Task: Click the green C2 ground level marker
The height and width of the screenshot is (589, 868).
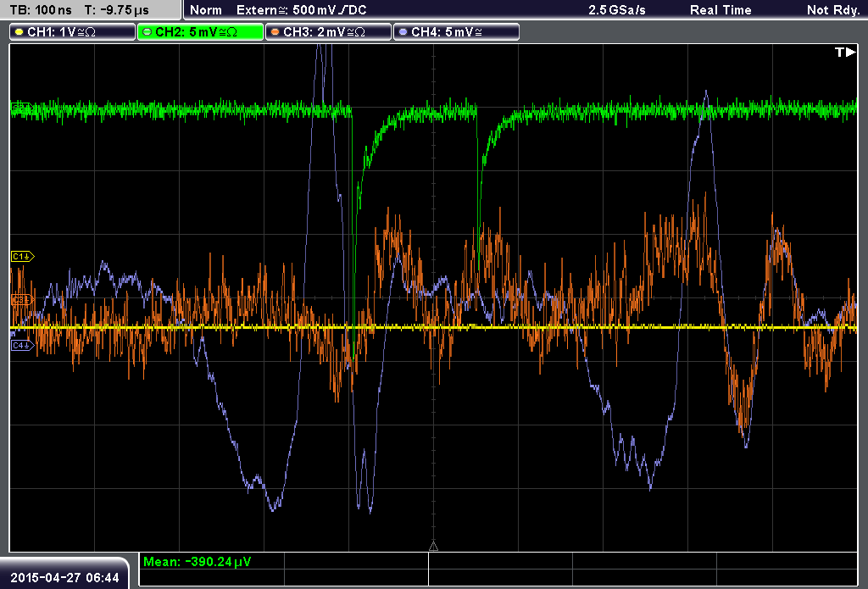Action: pyautogui.click(x=23, y=108)
